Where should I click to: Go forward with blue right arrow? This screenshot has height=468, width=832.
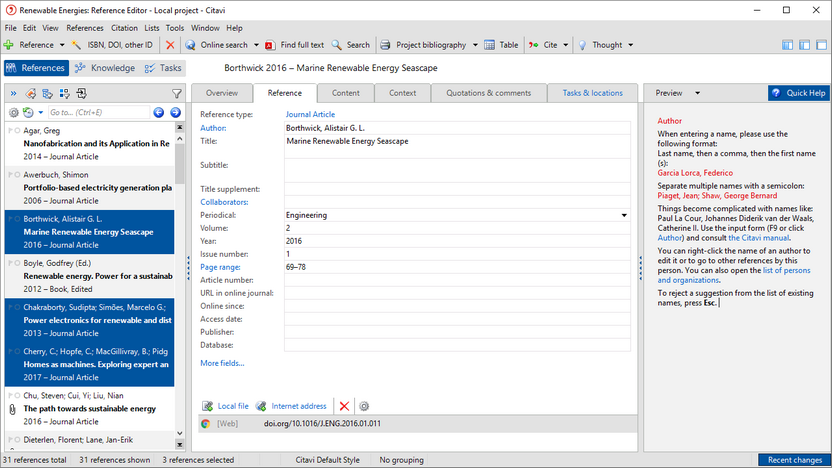pos(176,112)
